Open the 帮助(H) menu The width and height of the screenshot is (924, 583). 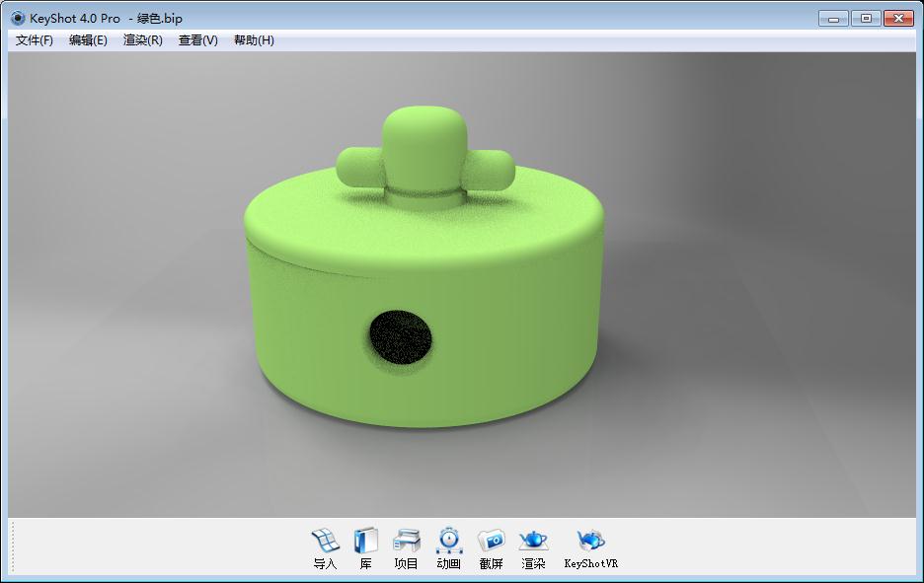[254, 40]
